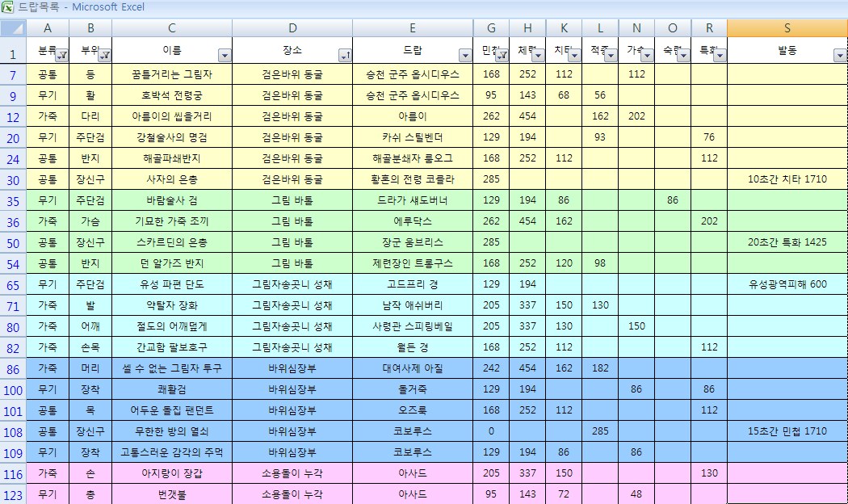Viewport: 848px width, 504px height.
Task: Select row 65 header
Action: [x=13, y=284]
